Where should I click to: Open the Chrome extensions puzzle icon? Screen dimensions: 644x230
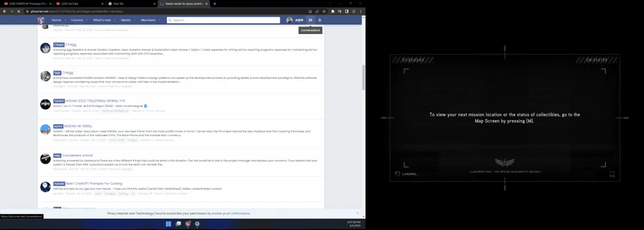pos(333,11)
